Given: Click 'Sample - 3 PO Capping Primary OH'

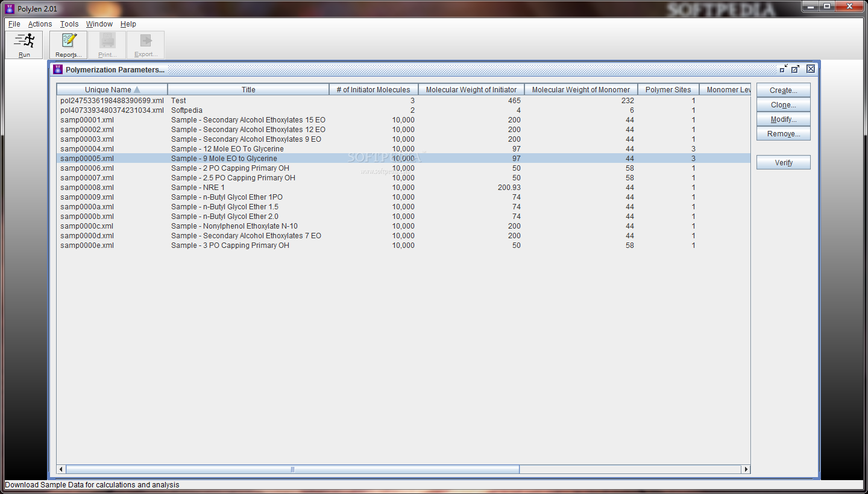Looking at the screenshot, I should coord(230,245).
